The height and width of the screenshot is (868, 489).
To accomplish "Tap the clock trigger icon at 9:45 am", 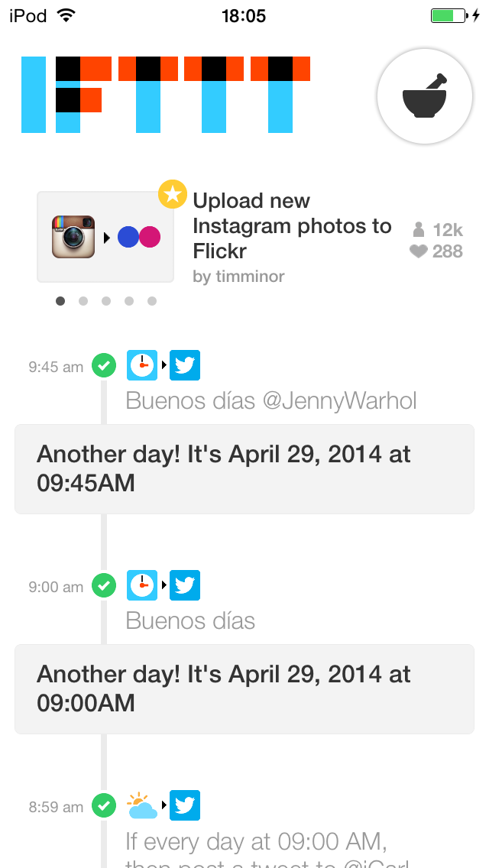I will (x=142, y=365).
